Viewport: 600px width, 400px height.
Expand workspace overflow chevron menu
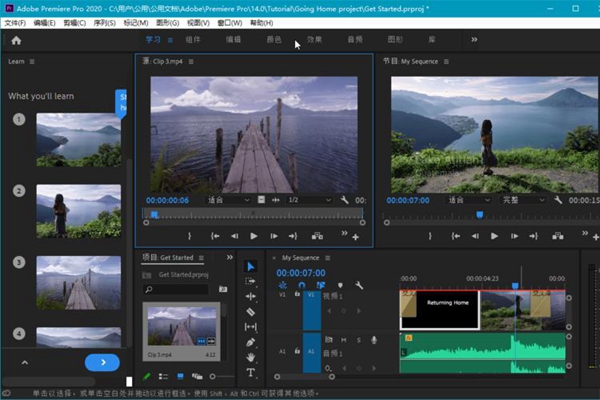point(474,40)
